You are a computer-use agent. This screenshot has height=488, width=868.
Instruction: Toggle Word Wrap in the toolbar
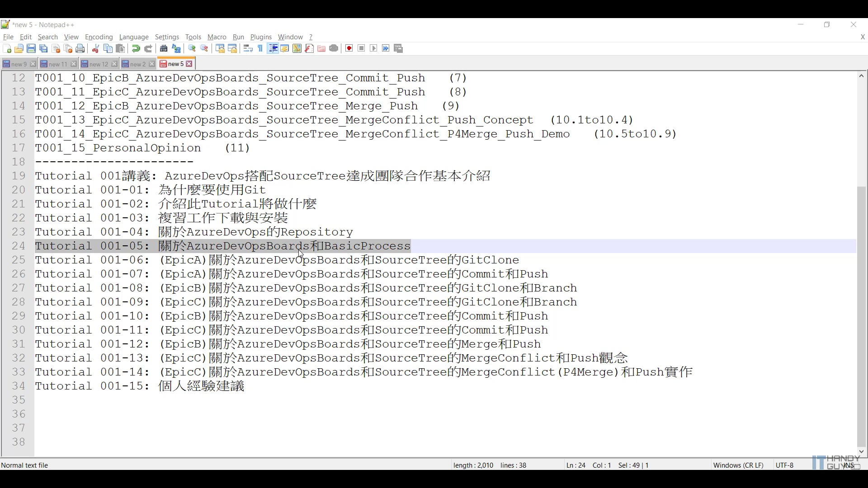[247, 48]
